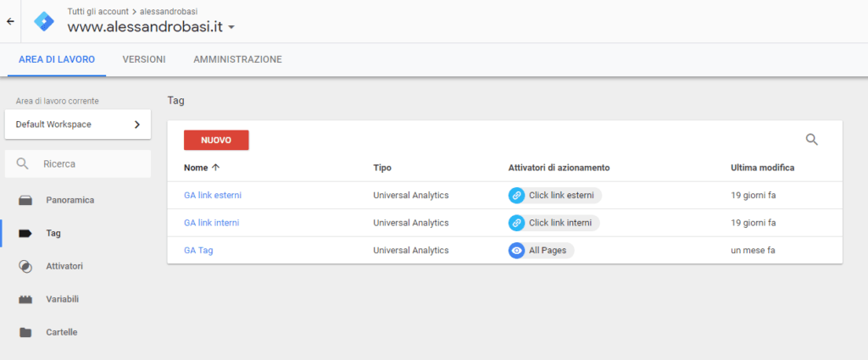
Task: Click the Variabili brick icon
Action: tap(25, 300)
